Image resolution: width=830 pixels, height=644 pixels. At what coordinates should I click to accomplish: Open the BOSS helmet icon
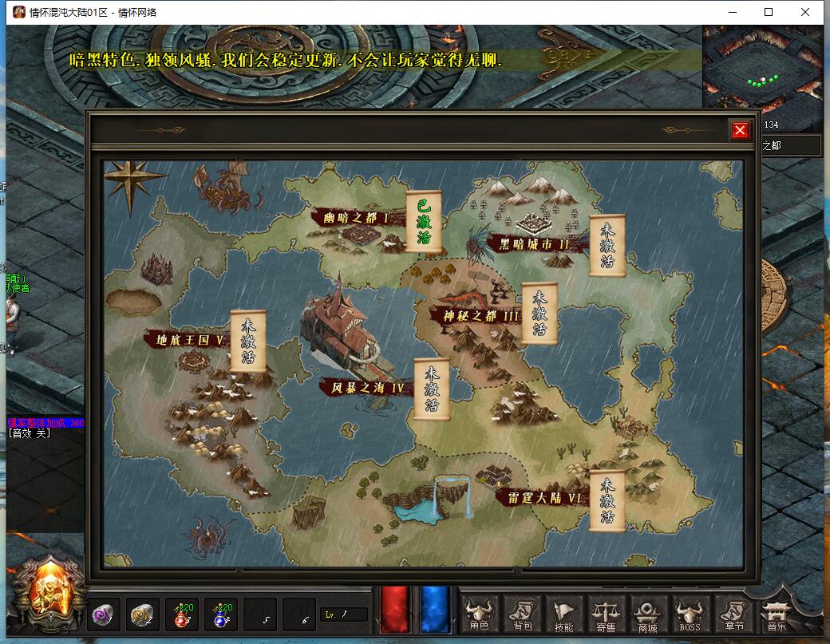click(x=690, y=614)
